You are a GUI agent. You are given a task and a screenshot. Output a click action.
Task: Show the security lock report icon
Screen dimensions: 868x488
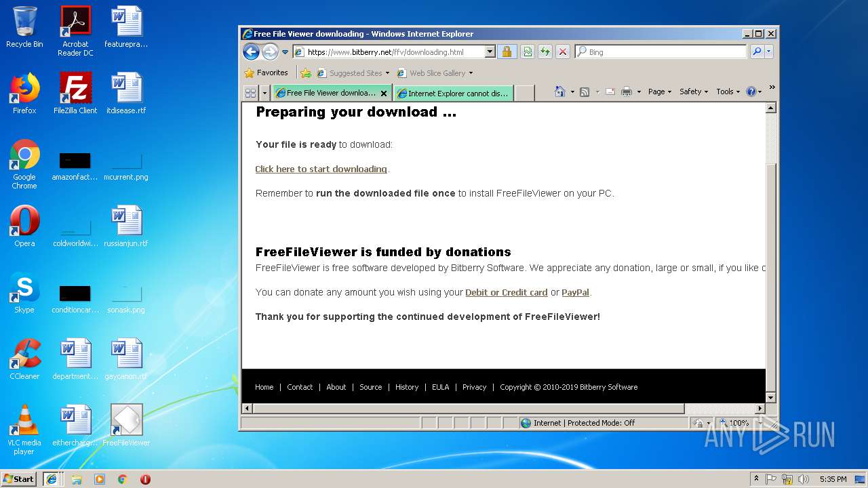tap(507, 52)
